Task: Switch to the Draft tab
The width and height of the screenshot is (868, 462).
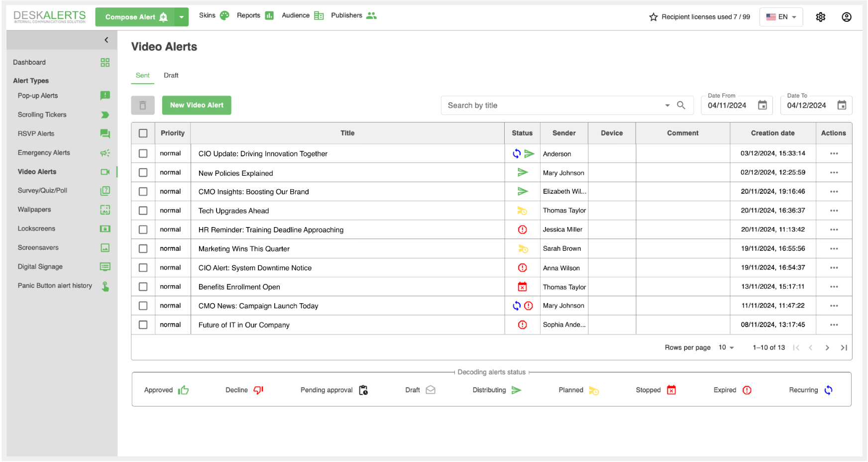Action: [x=171, y=76]
